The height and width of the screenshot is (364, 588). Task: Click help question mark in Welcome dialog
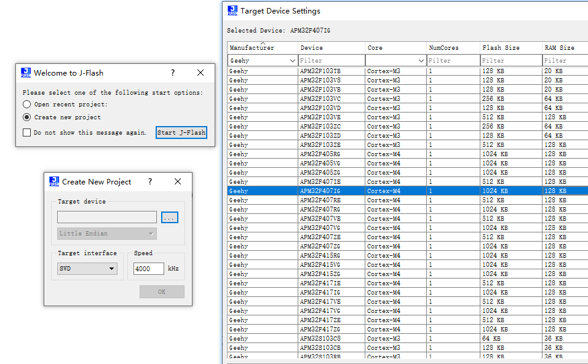click(172, 73)
